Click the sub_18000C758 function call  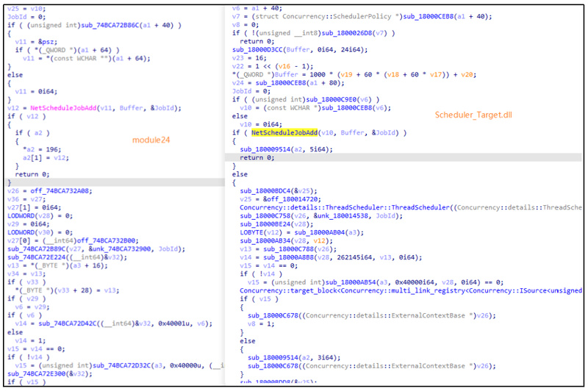(268, 215)
